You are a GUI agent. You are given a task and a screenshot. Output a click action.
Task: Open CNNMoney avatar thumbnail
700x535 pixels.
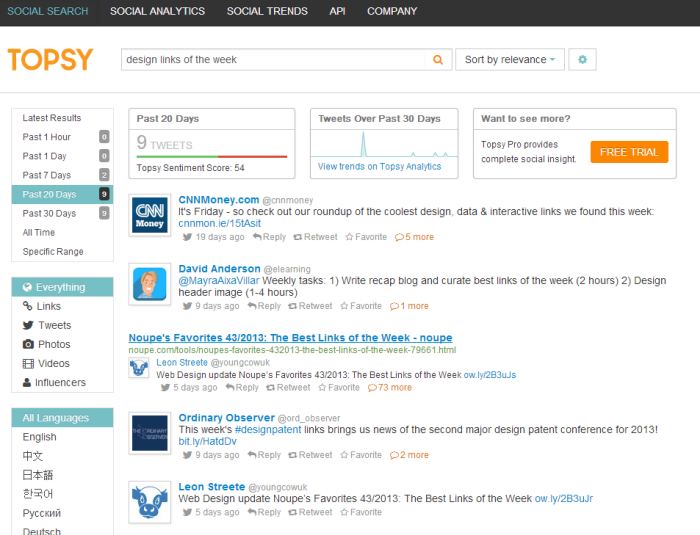tap(150, 216)
